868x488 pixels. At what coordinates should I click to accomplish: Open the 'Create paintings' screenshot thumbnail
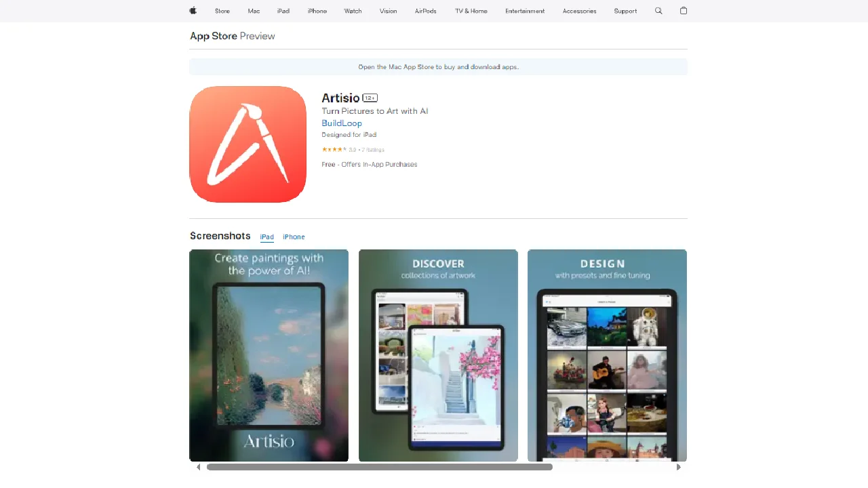pyautogui.click(x=269, y=355)
